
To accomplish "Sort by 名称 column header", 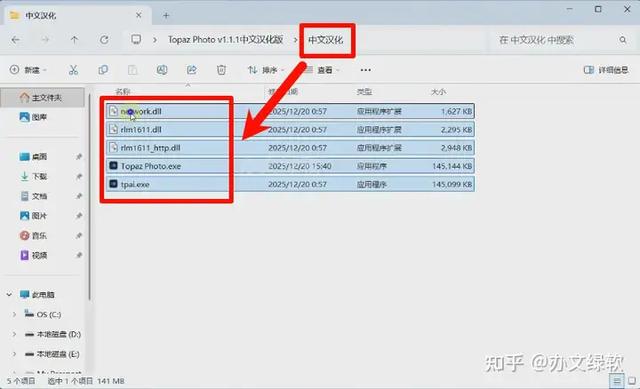I will point(122,92).
